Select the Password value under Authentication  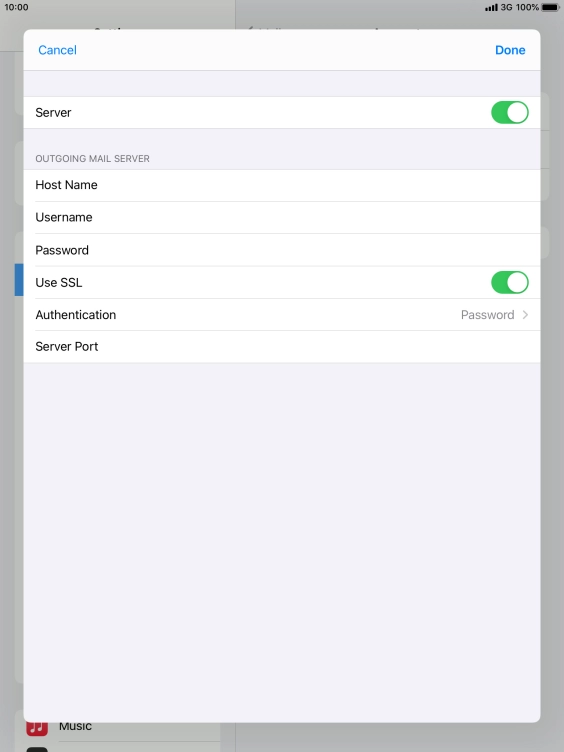[x=487, y=315]
